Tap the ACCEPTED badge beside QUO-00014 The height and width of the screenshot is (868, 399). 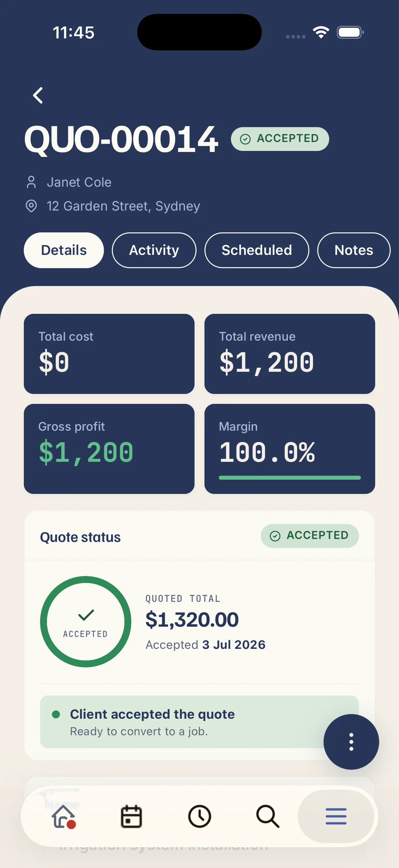click(280, 139)
